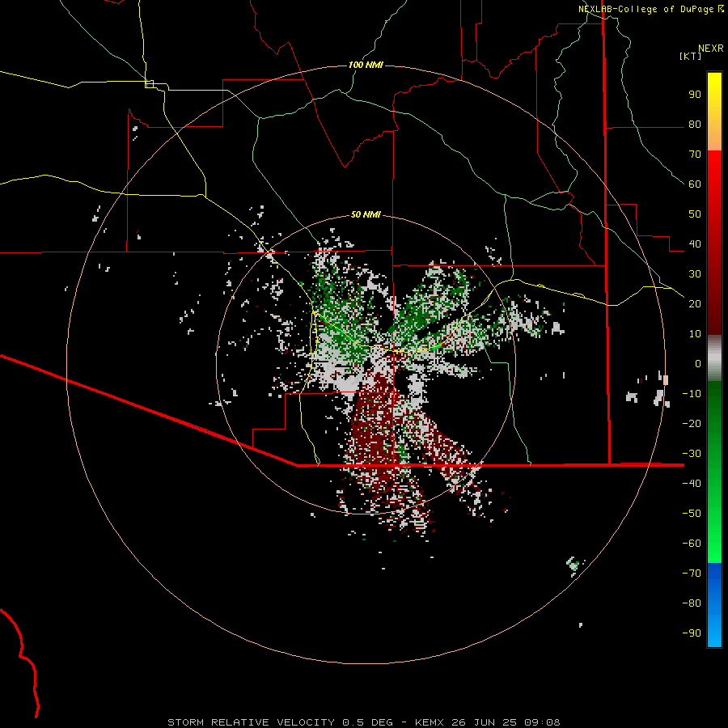The width and height of the screenshot is (728, 728).
Task: Click the 0 value on velocity scale
Action: pos(698,363)
